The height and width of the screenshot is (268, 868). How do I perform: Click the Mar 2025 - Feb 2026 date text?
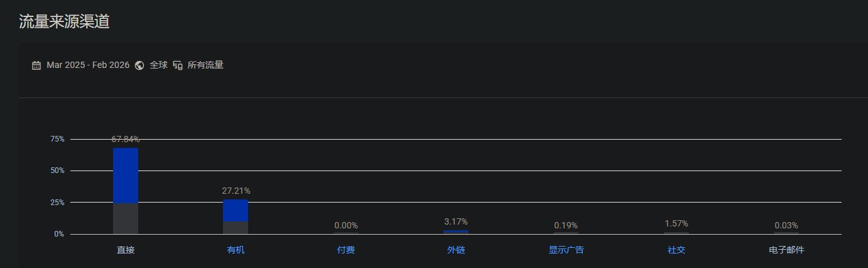tap(88, 65)
